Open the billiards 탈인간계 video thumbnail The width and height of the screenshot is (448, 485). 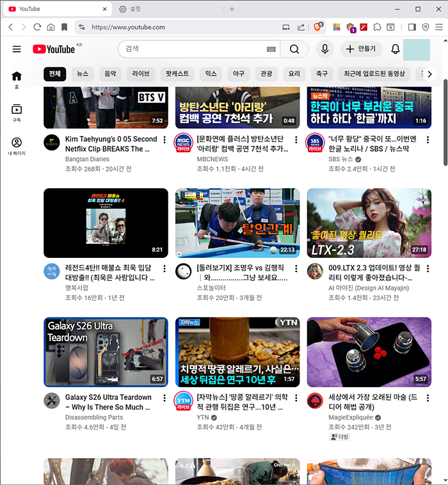tap(237, 223)
